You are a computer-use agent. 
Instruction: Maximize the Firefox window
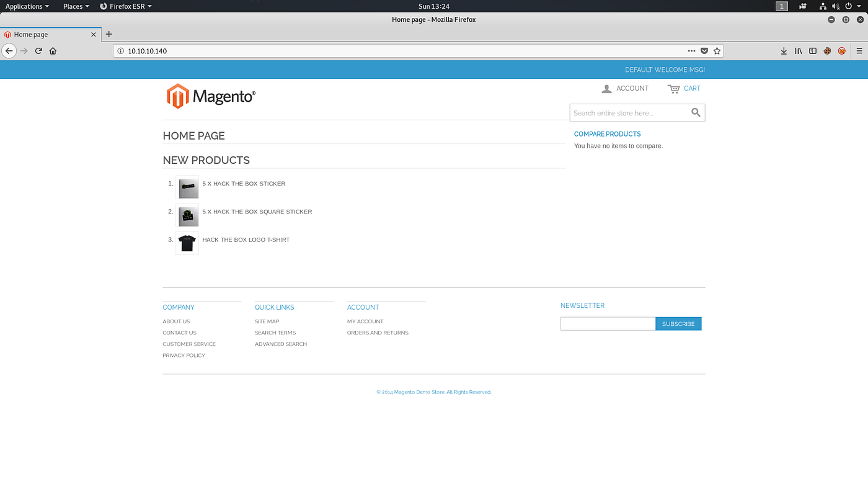(846, 20)
